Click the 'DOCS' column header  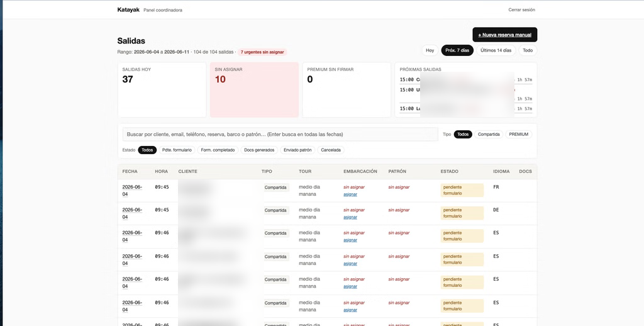click(526, 171)
